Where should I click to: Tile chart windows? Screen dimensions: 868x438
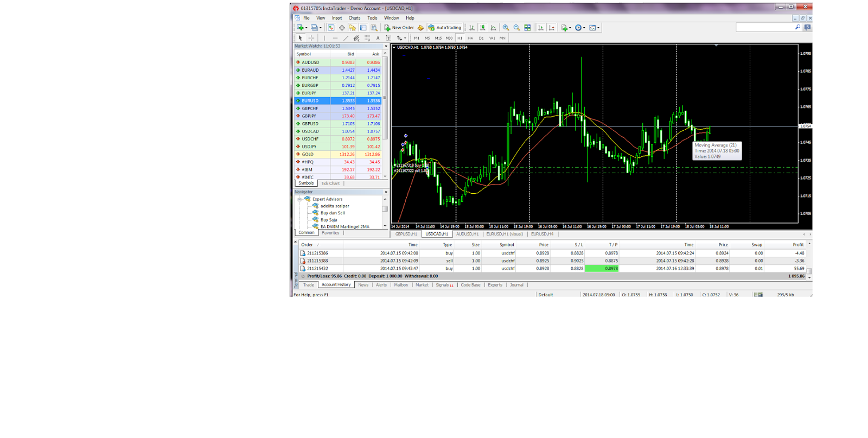pos(527,28)
